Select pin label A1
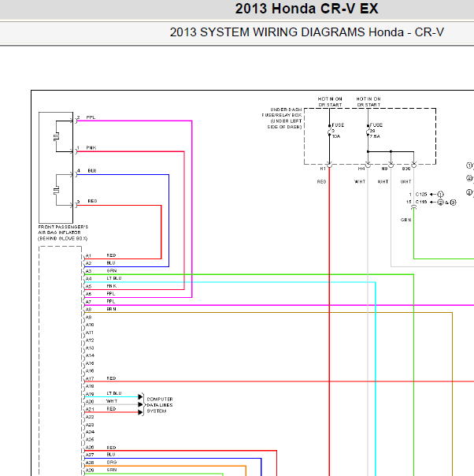Viewport: 474px width, 476px height. [x=88, y=256]
